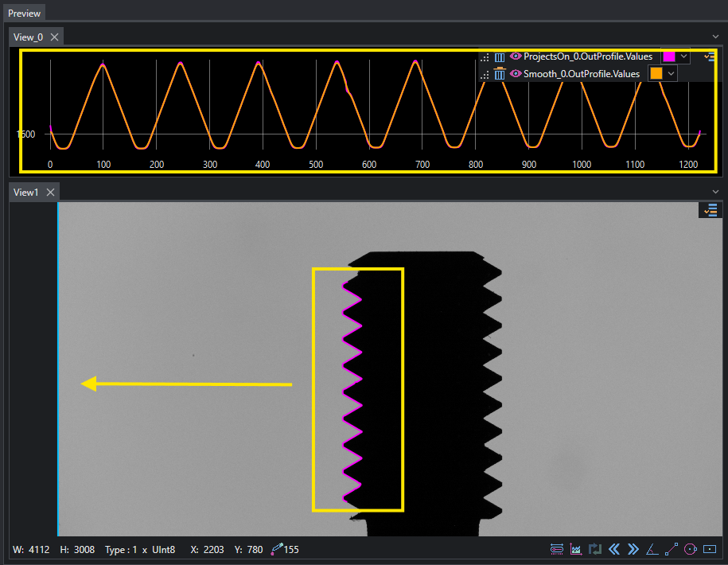This screenshot has height=565, width=728.
Task: Switch to the View_0 tab
Action: [28, 37]
